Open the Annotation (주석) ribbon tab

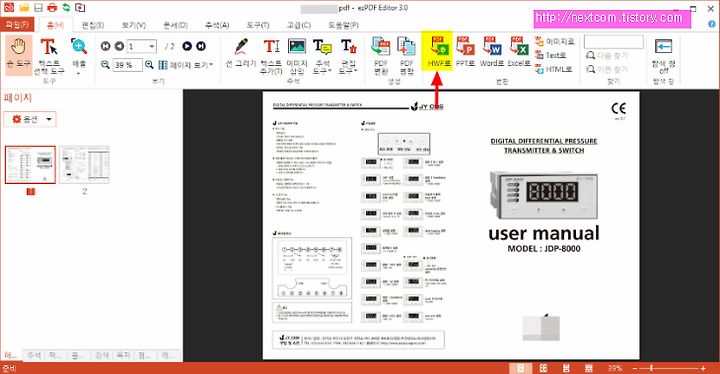(x=217, y=25)
